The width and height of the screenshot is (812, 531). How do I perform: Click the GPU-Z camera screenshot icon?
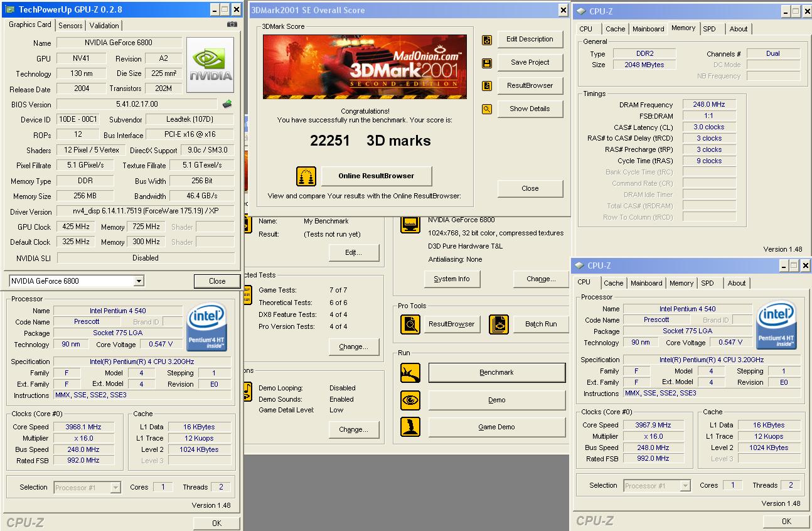pos(232,24)
